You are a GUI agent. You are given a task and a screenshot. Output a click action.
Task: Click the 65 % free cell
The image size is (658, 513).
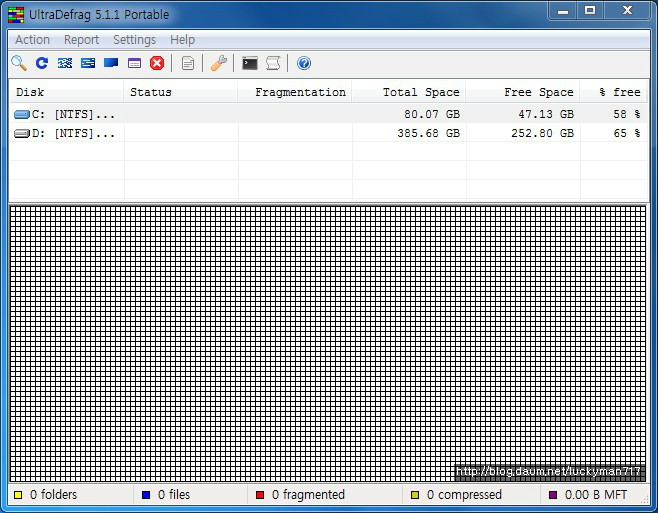[627, 133]
